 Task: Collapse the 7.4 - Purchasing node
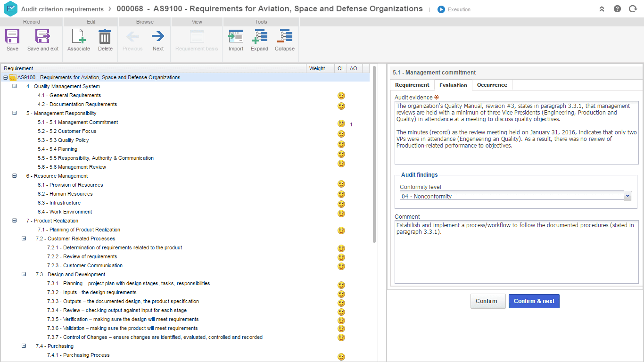[24, 346]
